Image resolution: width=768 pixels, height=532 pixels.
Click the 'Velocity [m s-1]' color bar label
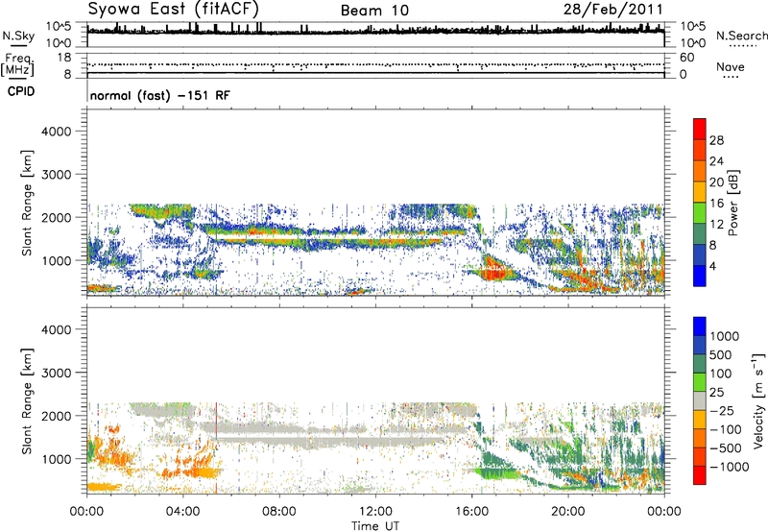[x=758, y=400]
